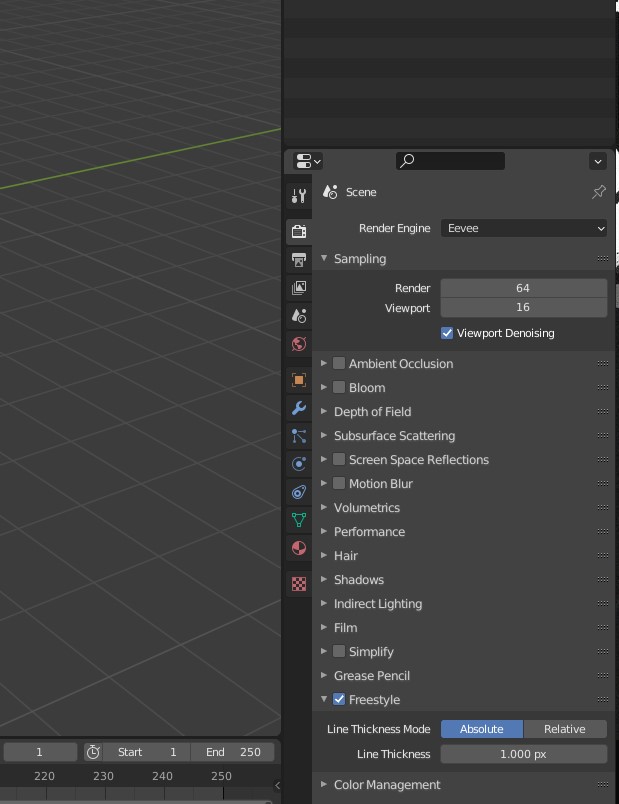Open the Render Engine dropdown
This screenshot has height=804, width=619.
point(524,228)
